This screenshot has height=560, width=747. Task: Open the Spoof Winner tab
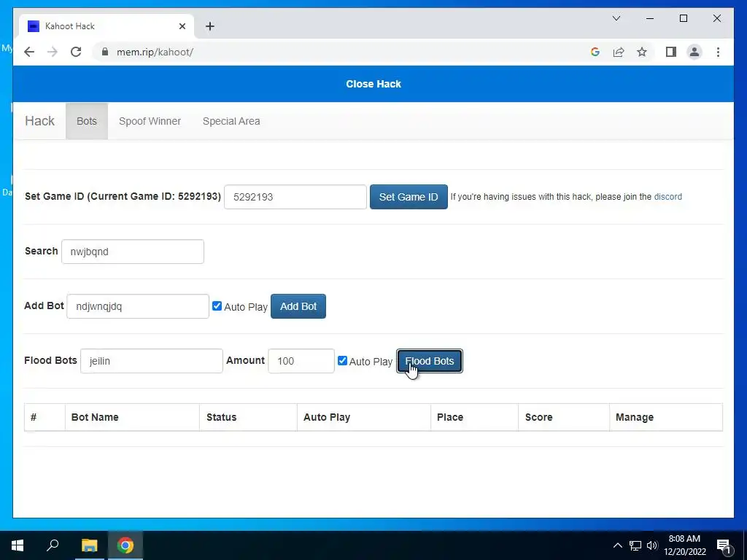tap(150, 121)
